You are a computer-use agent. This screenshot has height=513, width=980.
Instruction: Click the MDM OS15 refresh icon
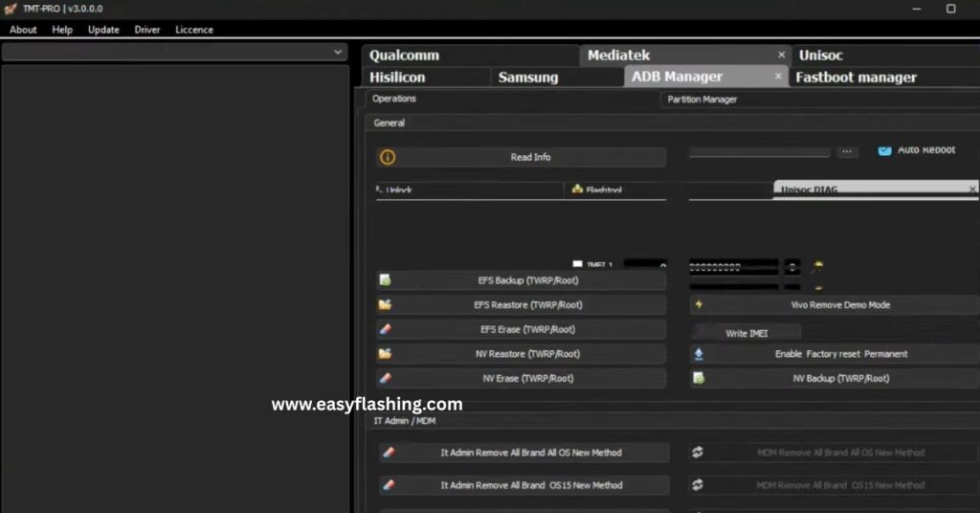[698, 484]
